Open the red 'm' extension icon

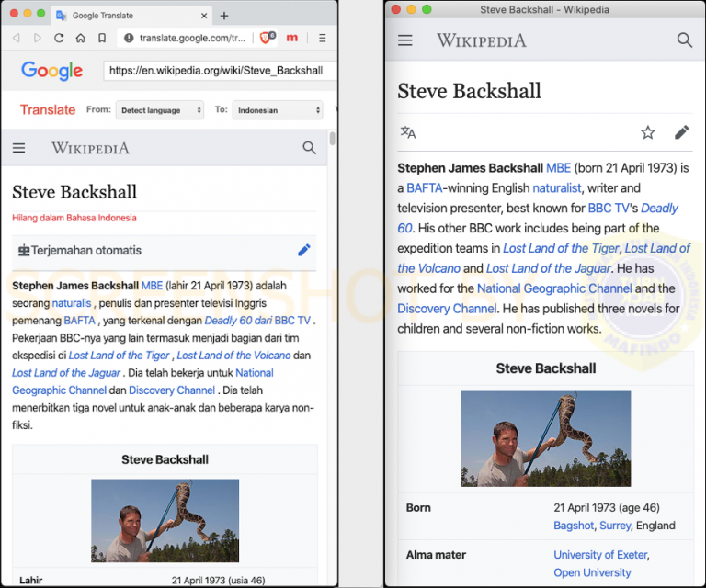[x=291, y=38]
